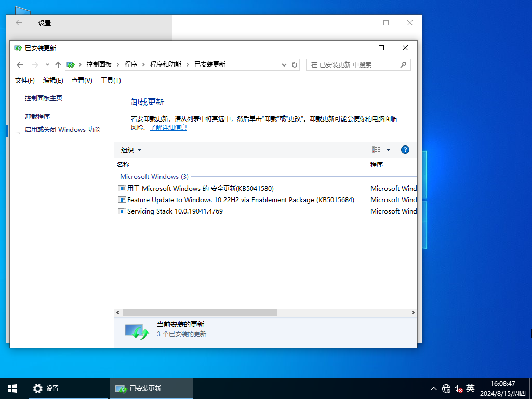Click the magnifier icon in the search box
The width and height of the screenshot is (532, 399).
click(403, 64)
